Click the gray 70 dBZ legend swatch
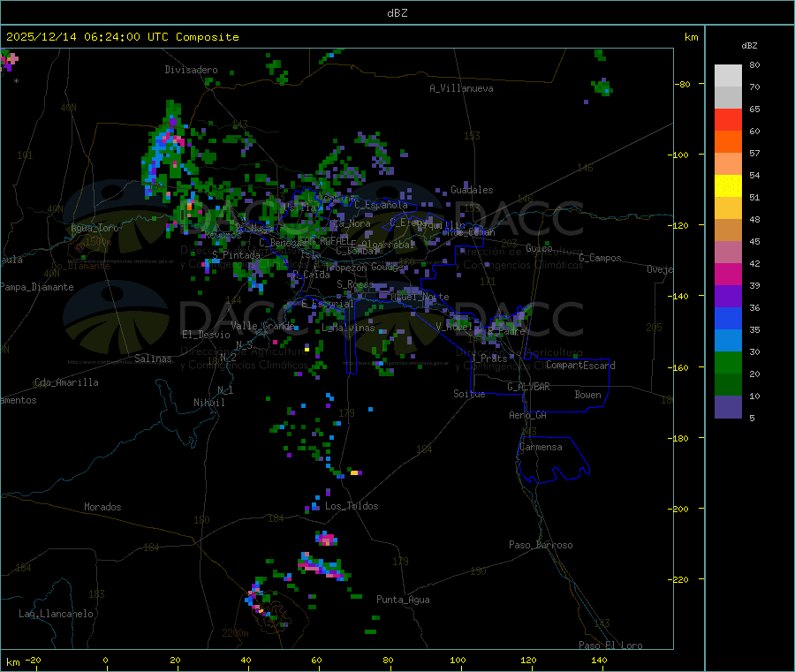 [728, 98]
